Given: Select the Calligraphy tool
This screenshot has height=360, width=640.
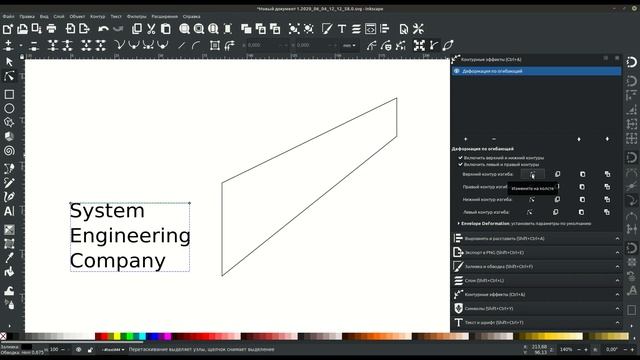Looking at the screenshot, I should pos(9,197).
